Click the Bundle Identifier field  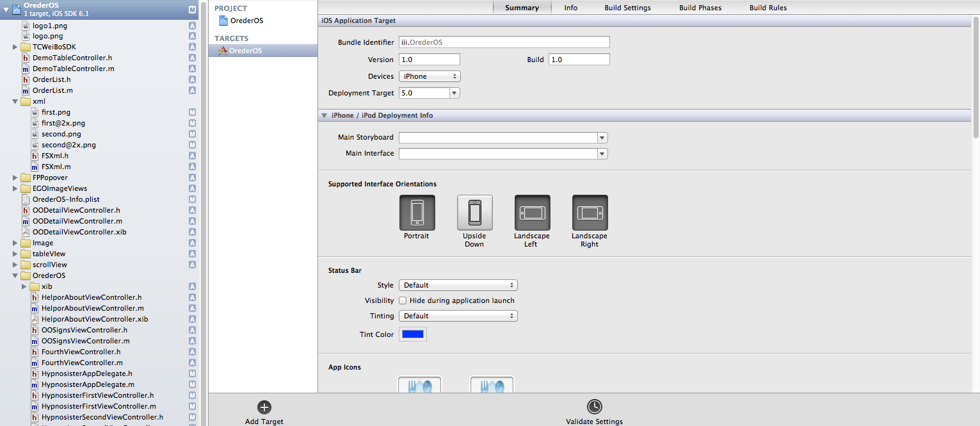504,42
